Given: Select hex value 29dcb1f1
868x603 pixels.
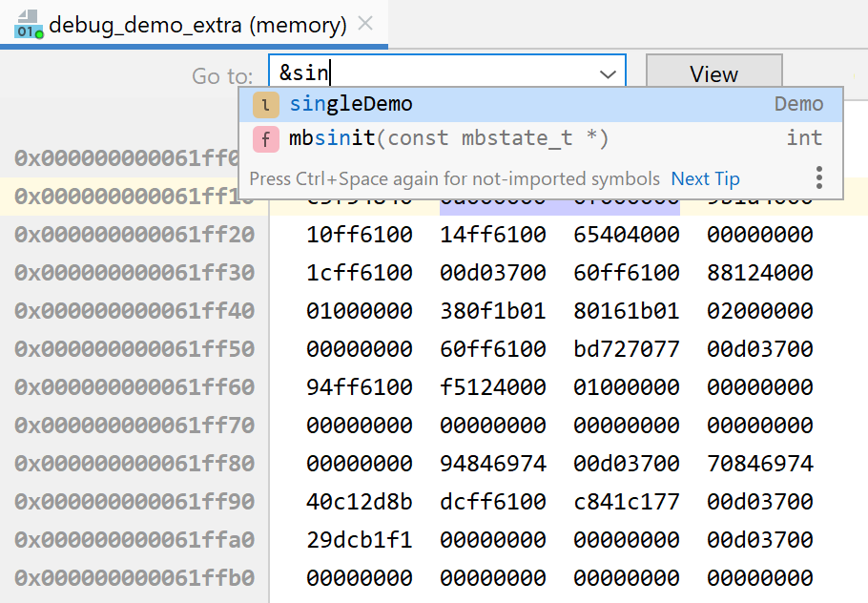Looking at the screenshot, I should pos(360,540).
